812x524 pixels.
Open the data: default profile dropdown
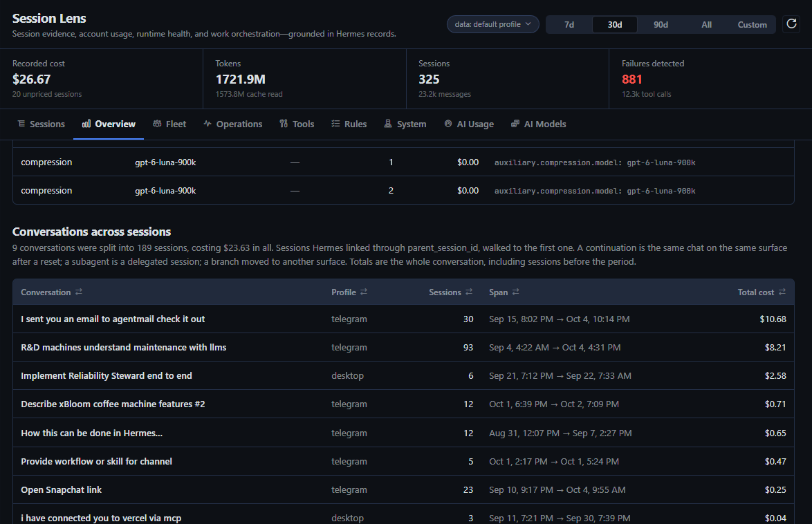pyautogui.click(x=492, y=24)
